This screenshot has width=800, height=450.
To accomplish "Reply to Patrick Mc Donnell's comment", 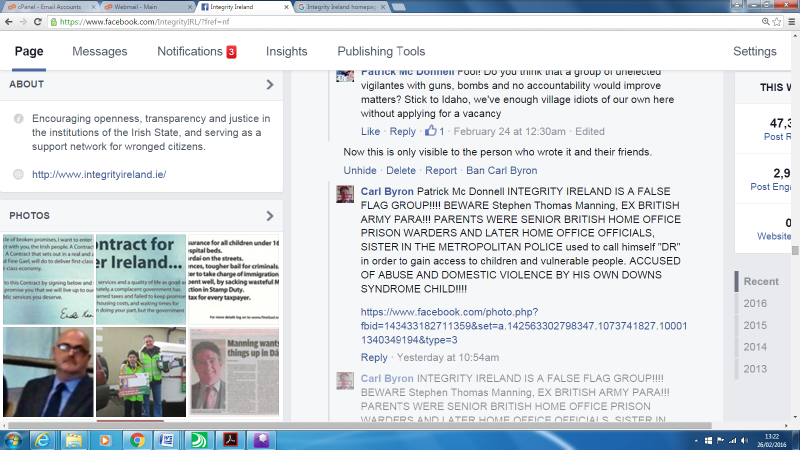I will click(x=403, y=131).
